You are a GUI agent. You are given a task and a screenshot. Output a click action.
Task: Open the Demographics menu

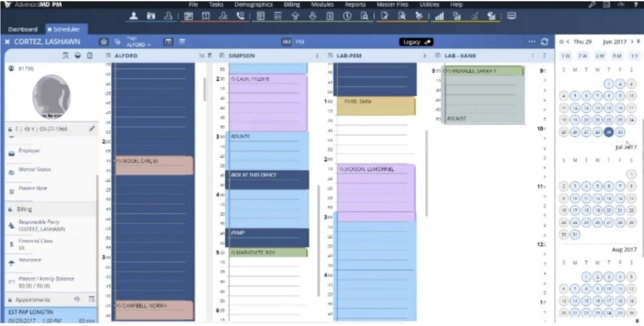pos(253,4)
